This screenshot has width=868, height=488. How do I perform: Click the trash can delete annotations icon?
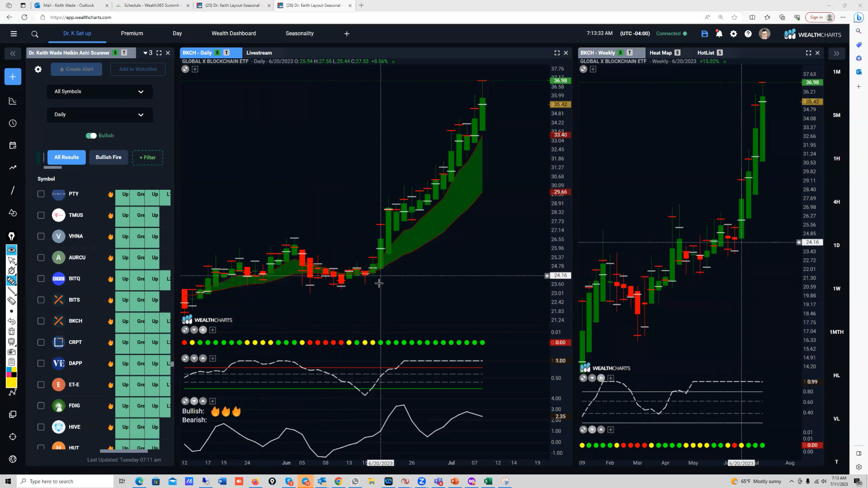tap(12, 331)
